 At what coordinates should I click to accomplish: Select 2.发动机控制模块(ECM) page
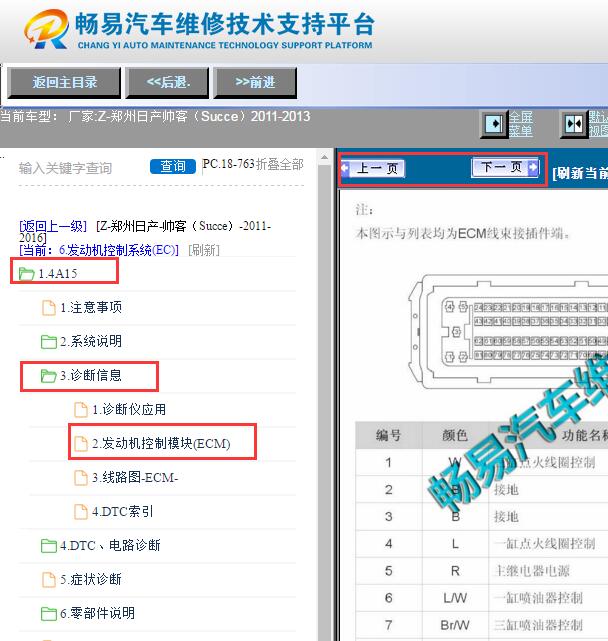coord(161,443)
